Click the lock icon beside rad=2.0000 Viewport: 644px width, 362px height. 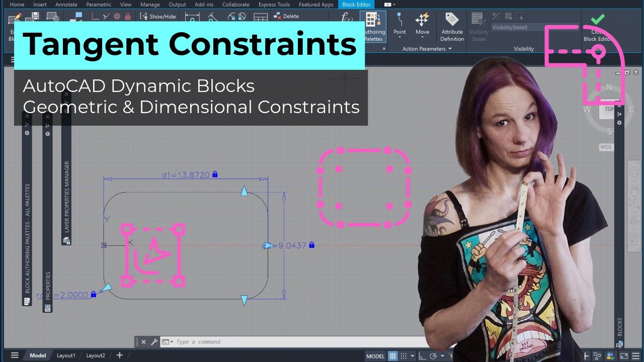click(x=94, y=294)
